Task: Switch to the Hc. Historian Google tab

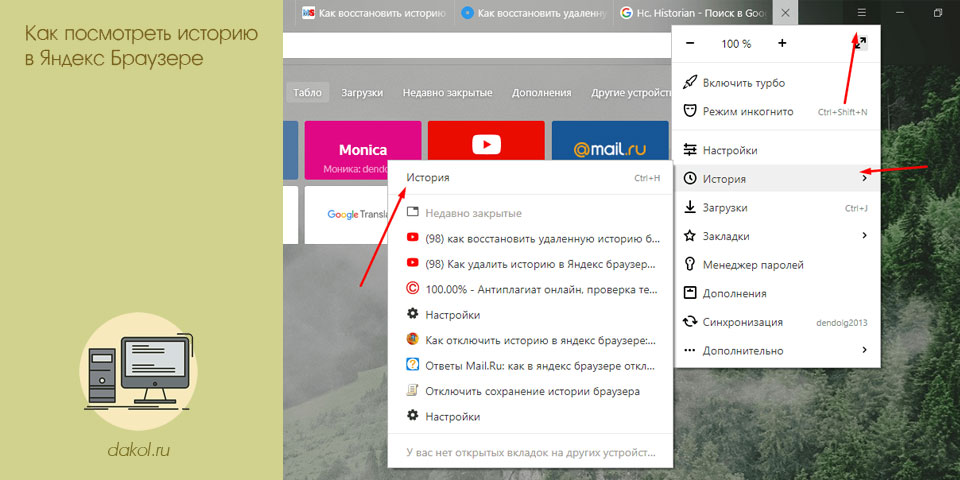Action: (692, 12)
